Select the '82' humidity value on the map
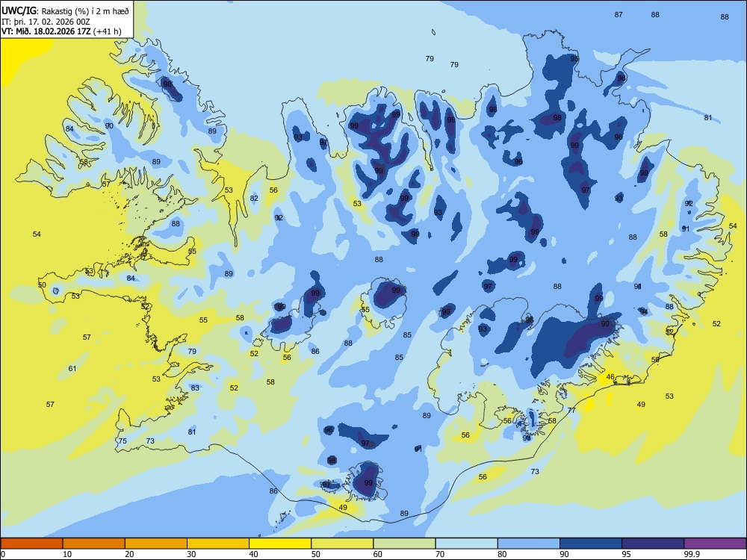Screen dimensions: 747x560 click(255, 199)
